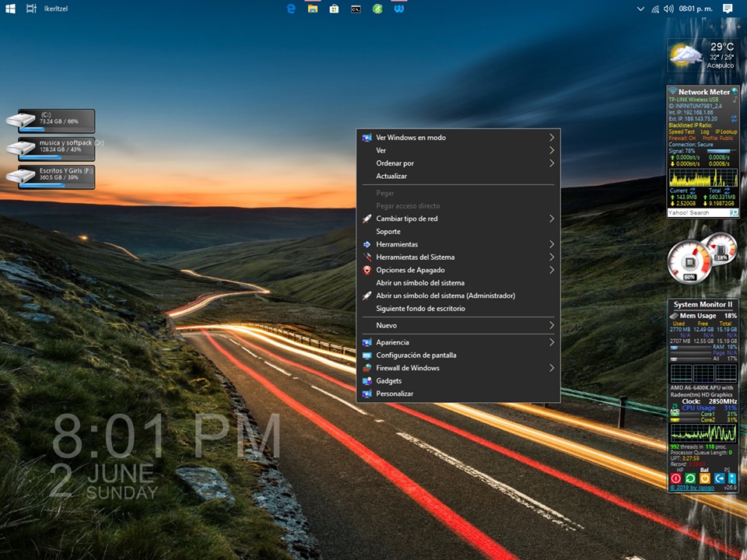The image size is (747, 560).
Task: Expand the Ver submenu
Action: [458, 150]
